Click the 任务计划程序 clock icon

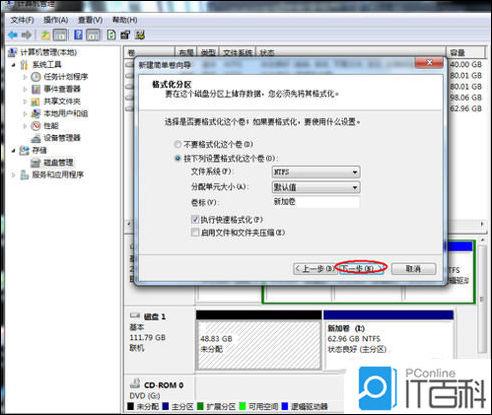(x=36, y=77)
